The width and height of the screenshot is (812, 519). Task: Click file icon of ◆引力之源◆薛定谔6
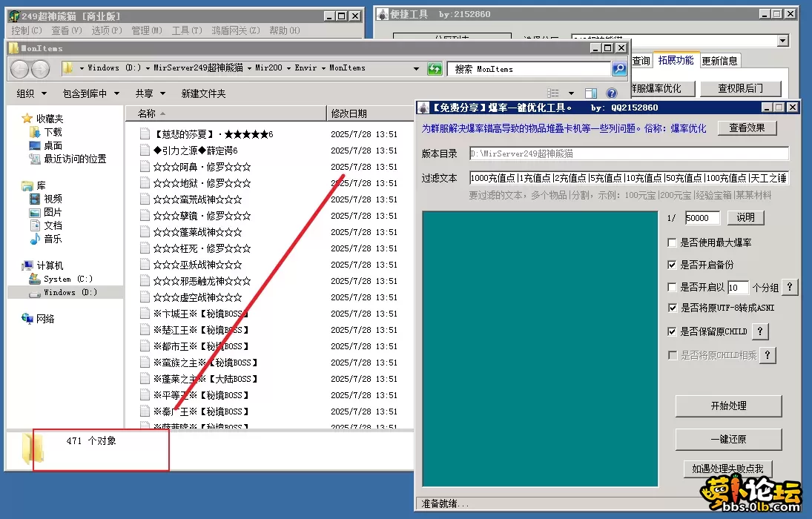[145, 151]
